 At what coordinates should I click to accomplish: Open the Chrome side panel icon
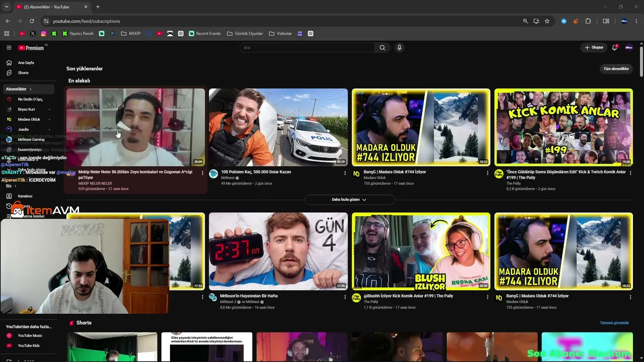click(606, 21)
